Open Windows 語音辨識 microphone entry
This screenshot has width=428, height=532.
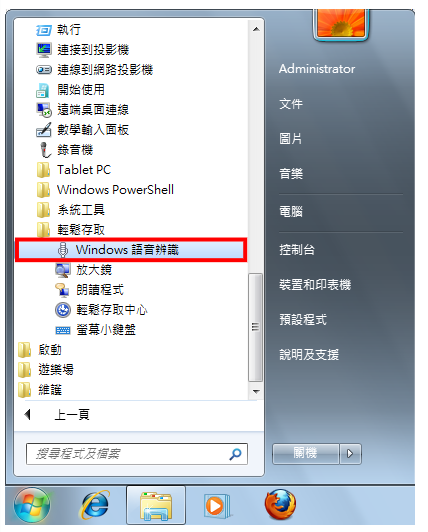pyautogui.click(x=131, y=250)
